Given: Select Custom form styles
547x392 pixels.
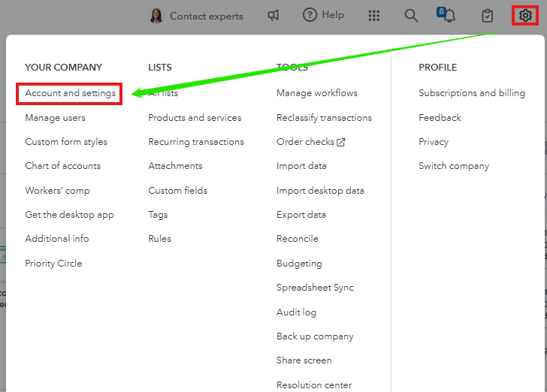Looking at the screenshot, I should (x=66, y=142).
